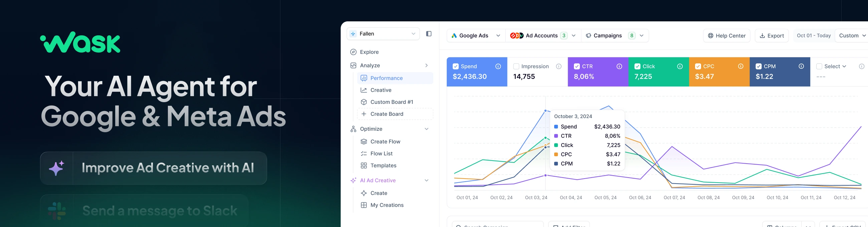Open the Google Ads platform dropdown
Screen dimensions: 868x227
point(475,36)
